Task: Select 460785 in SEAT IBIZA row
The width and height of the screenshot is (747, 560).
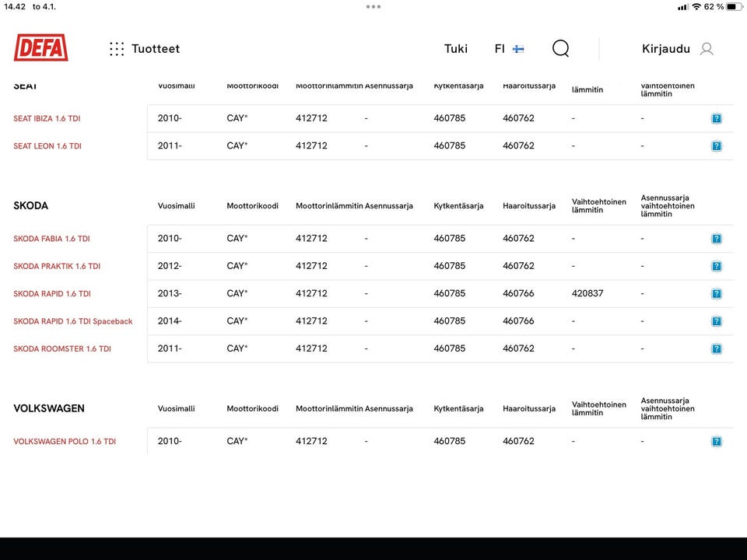Action: [x=449, y=118]
